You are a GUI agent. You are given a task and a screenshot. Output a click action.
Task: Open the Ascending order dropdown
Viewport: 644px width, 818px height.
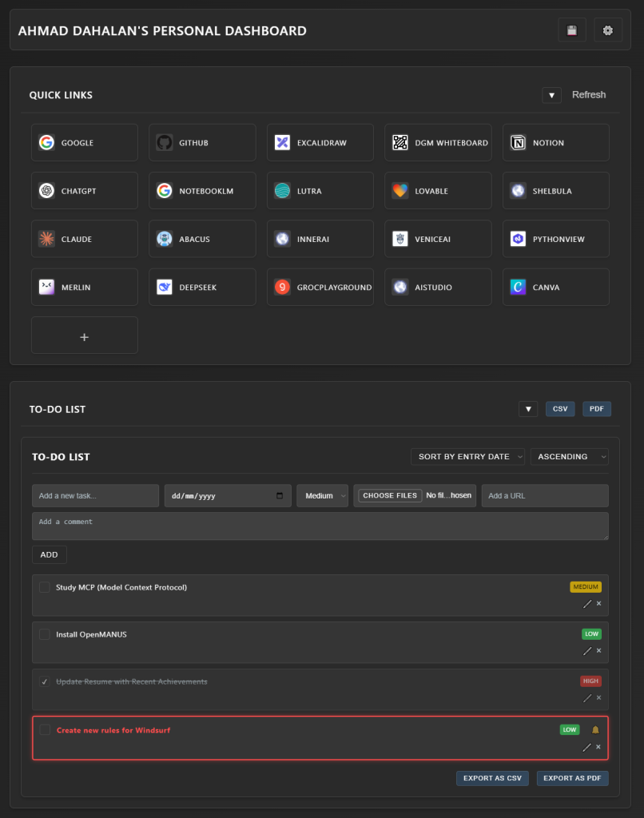569,457
